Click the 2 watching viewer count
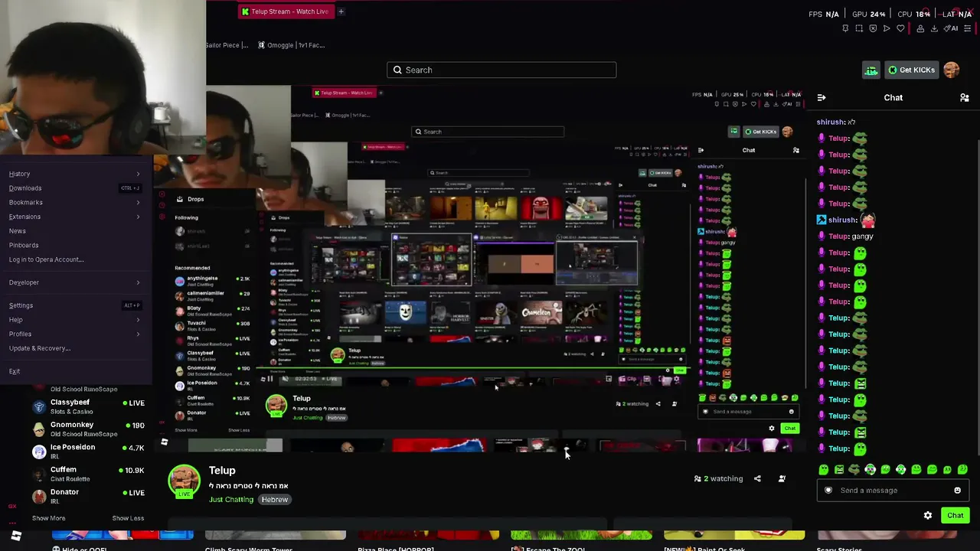Screen dimensions: 980x551 click(x=719, y=479)
